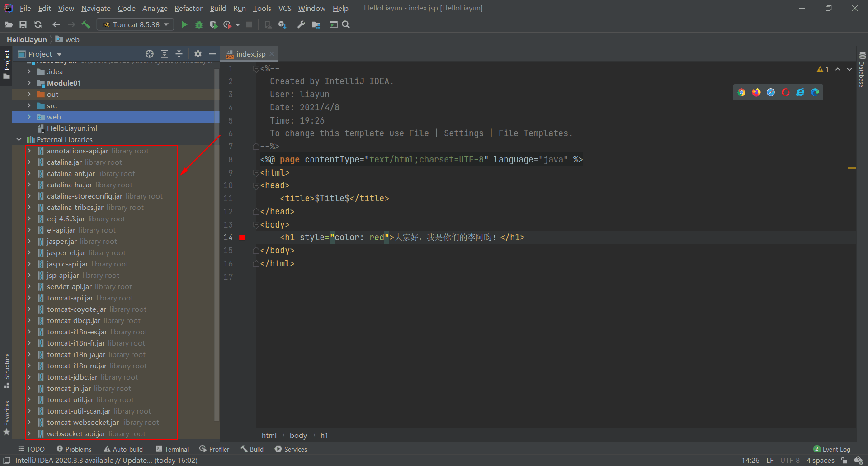
Task: Open the Problems tool window
Action: coord(74,449)
